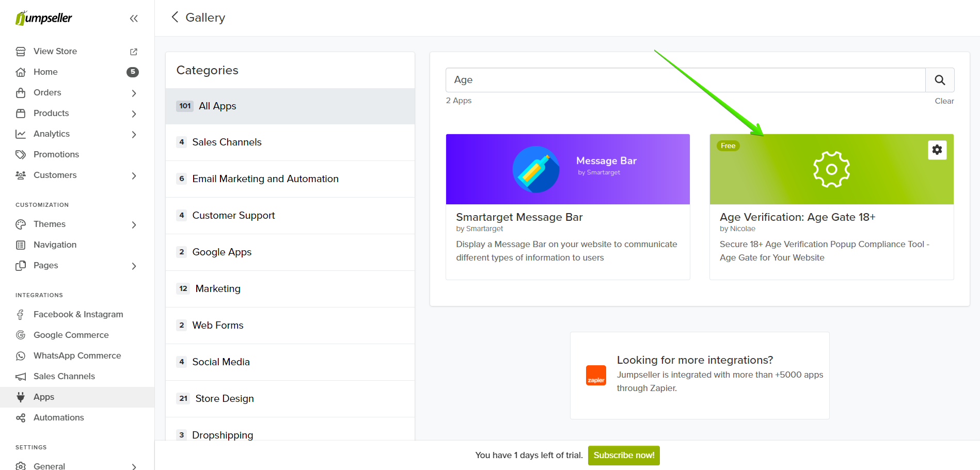Expand the Orders submenu
The image size is (980, 470).
[x=134, y=93]
